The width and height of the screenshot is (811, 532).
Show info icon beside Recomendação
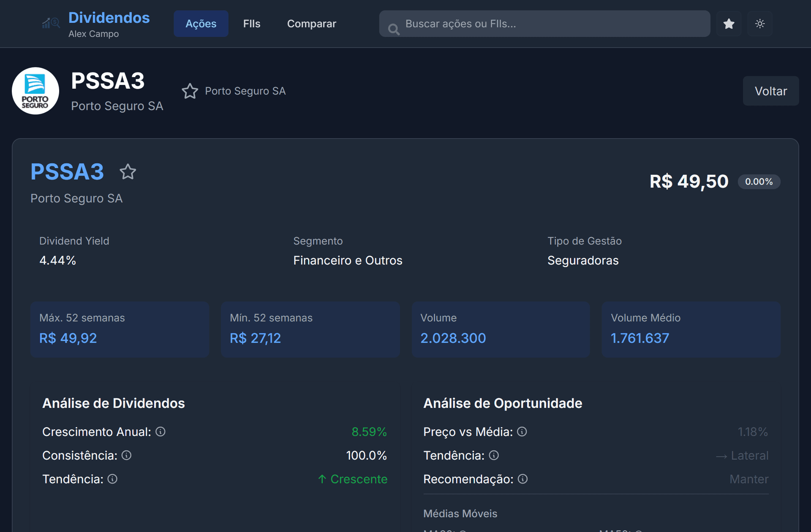(523, 479)
